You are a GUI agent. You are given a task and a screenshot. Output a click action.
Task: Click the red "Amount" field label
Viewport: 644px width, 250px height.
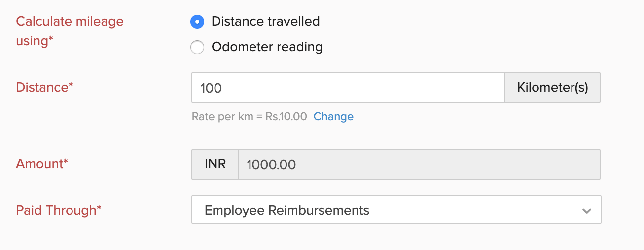click(39, 164)
